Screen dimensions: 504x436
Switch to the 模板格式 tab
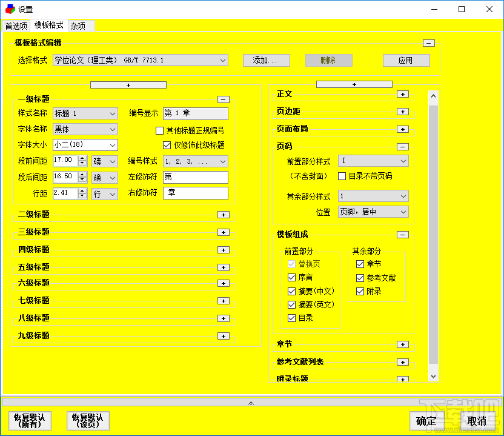point(49,25)
